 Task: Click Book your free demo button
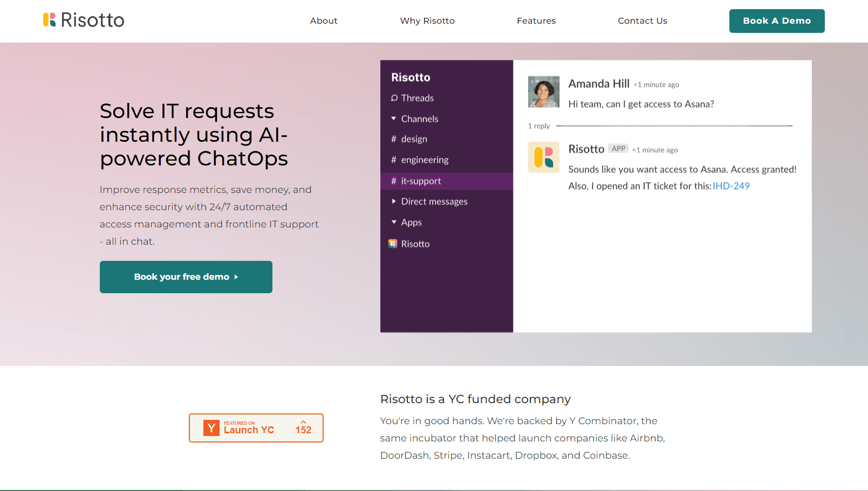coord(186,277)
